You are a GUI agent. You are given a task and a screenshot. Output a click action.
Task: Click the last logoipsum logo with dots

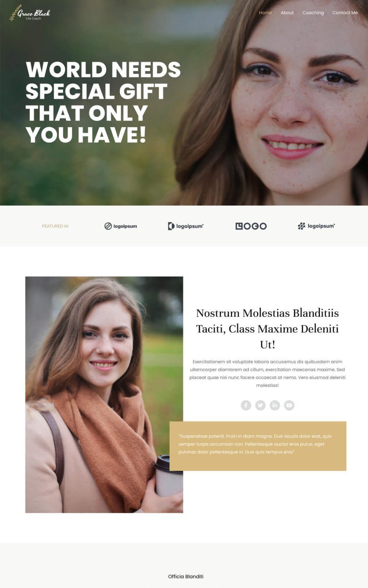click(316, 226)
